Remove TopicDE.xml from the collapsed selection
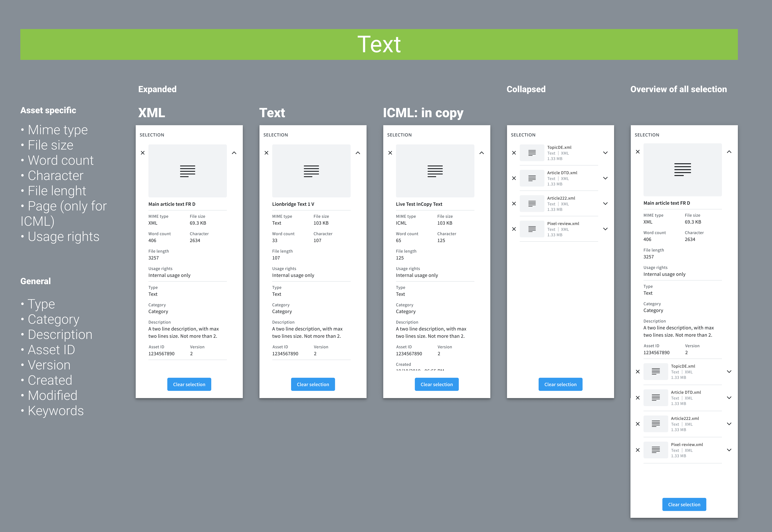This screenshot has width=772, height=532. [514, 153]
